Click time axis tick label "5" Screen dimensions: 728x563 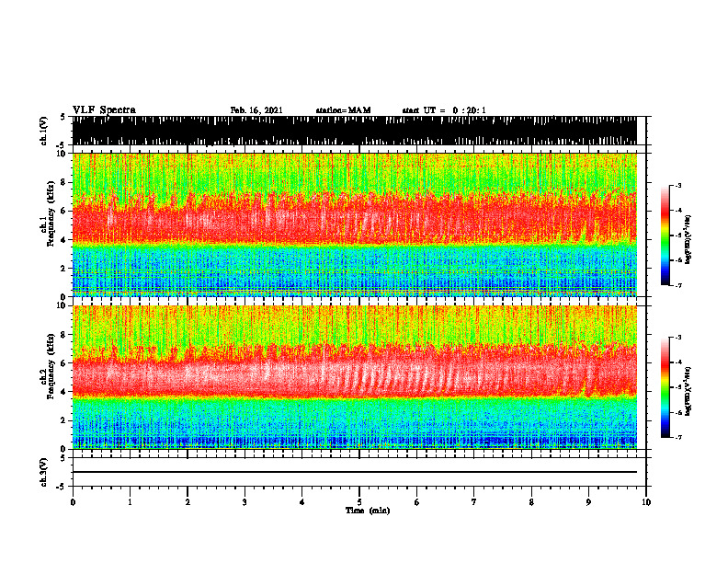[359, 502]
